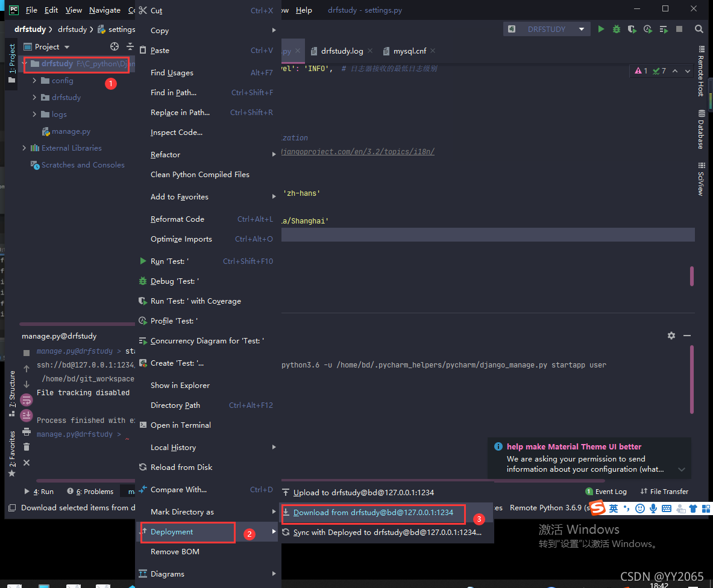Collapse the drfstudy project root
The image size is (713, 588).
[25, 64]
